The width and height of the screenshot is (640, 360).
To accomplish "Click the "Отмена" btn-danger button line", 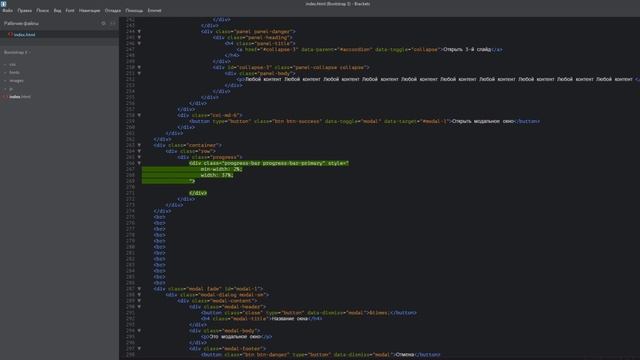I will pos(321,355).
